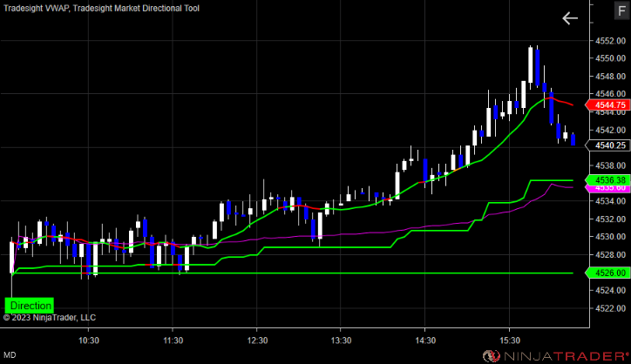631x364 pixels.
Task: Click the 4548.00 price axis label
Action: (610, 77)
